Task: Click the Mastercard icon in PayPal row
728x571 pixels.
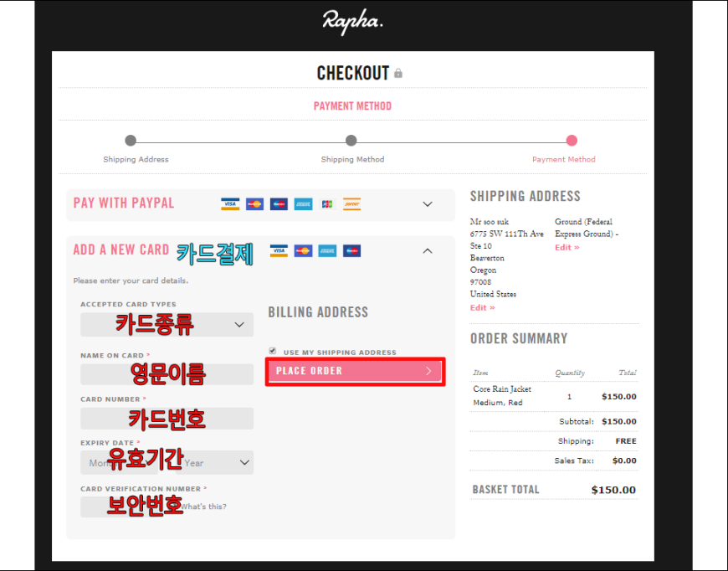Action: click(254, 204)
